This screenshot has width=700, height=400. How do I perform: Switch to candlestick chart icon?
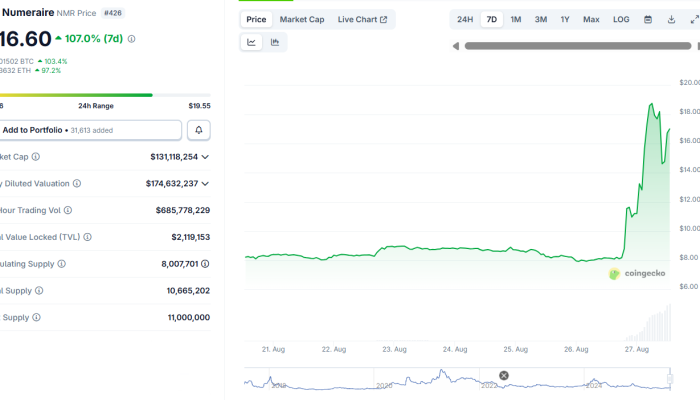click(x=274, y=42)
